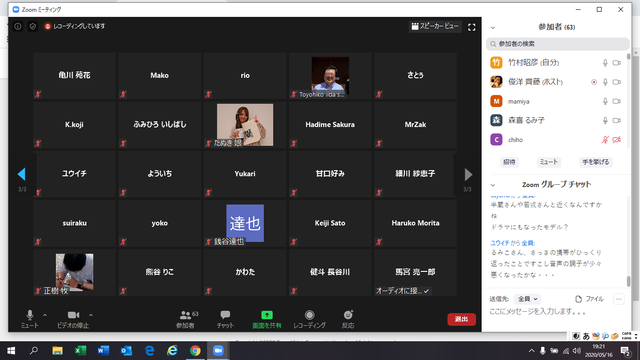Click camera icon for mamiya
The image size is (640, 360).
click(x=617, y=101)
